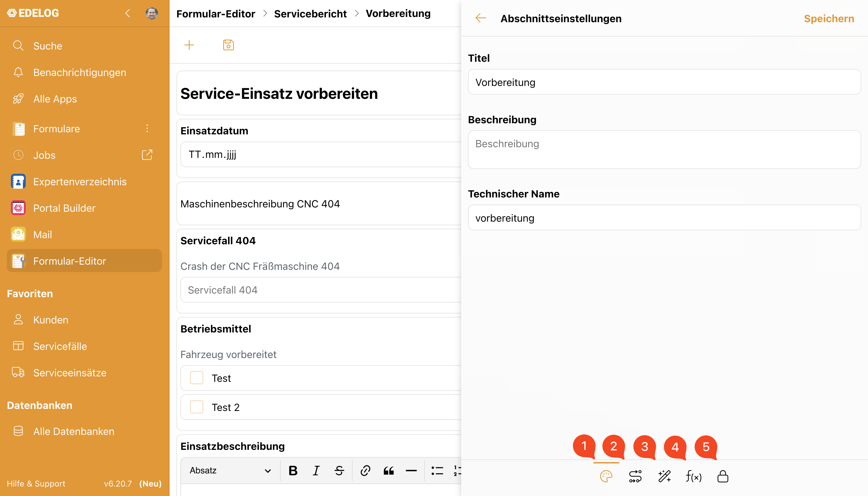Open the workflow routing tab icon

coord(635,476)
